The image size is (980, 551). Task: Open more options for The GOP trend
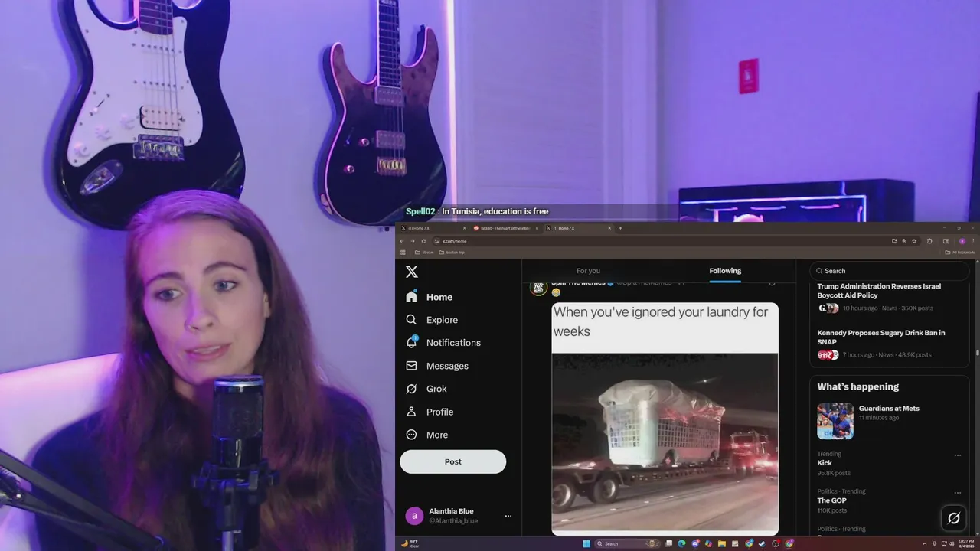point(957,493)
